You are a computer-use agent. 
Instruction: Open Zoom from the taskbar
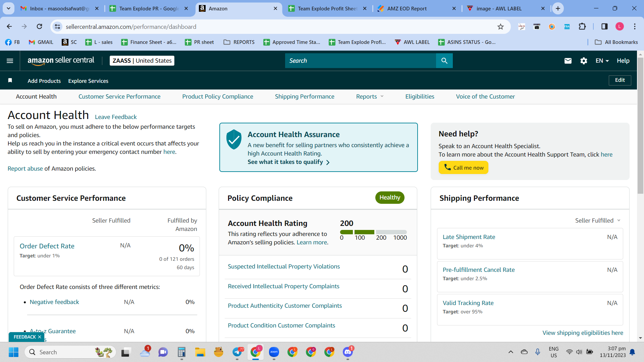274,352
